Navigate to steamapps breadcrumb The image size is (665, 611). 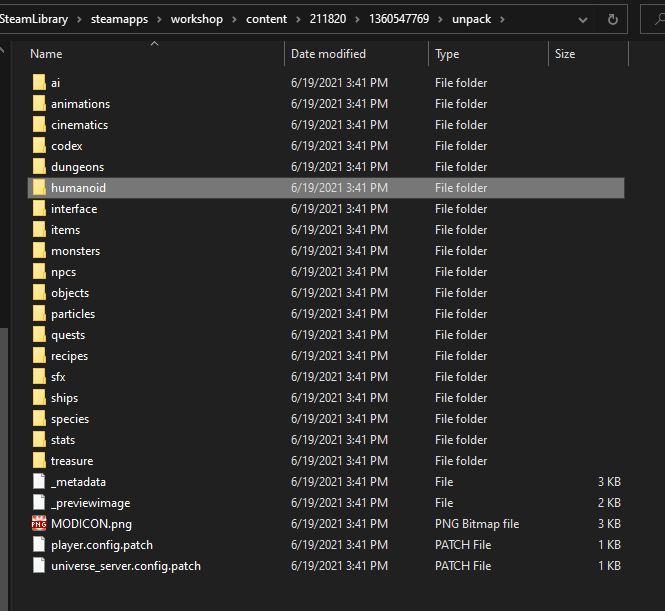click(x=119, y=19)
